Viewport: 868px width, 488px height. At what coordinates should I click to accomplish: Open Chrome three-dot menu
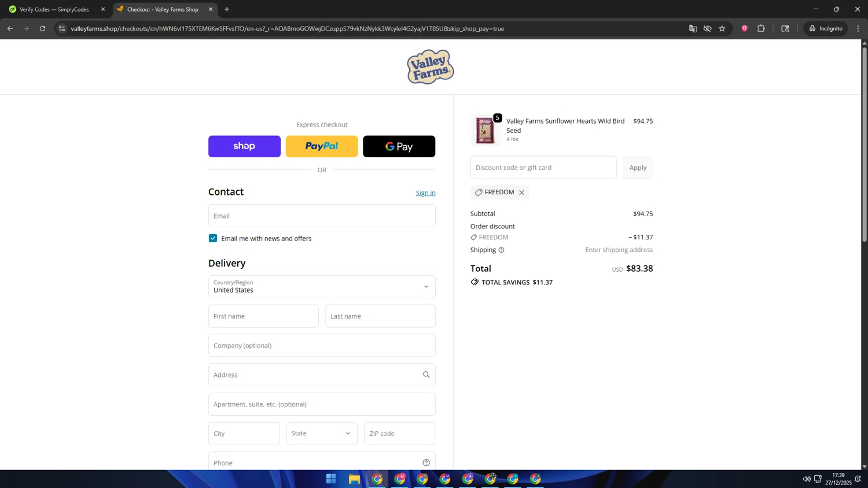(858, 28)
